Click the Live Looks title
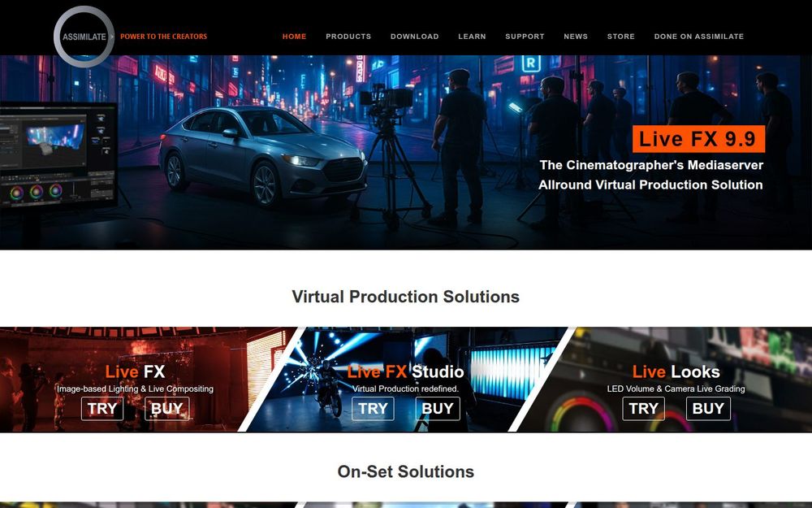 [676, 371]
